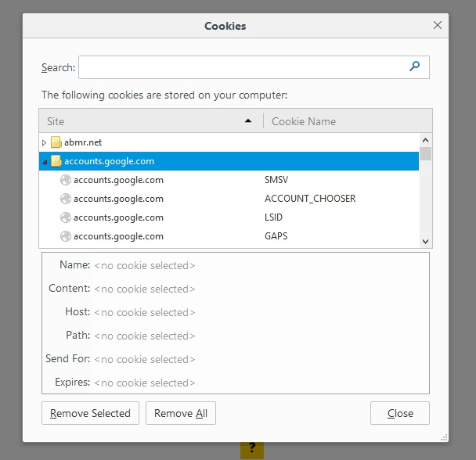Close the Cookies dialog with X
The image size is (476, 460).
[438, 25]
